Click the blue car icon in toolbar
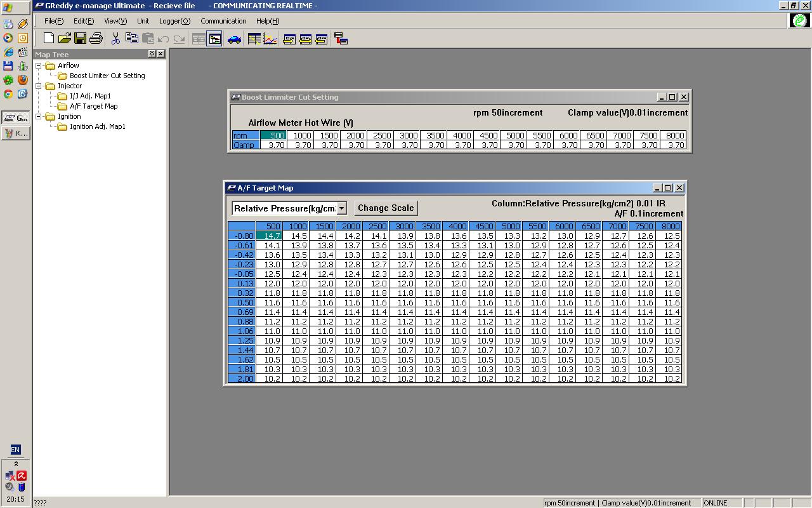This screenshot has width=812, height=508. [x=234, y=39]
